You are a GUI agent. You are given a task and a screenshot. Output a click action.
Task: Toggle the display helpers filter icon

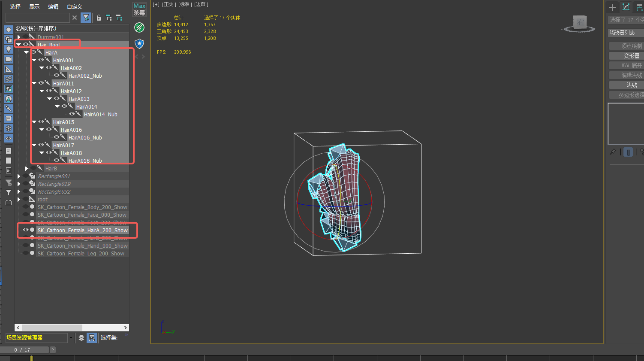9,69
